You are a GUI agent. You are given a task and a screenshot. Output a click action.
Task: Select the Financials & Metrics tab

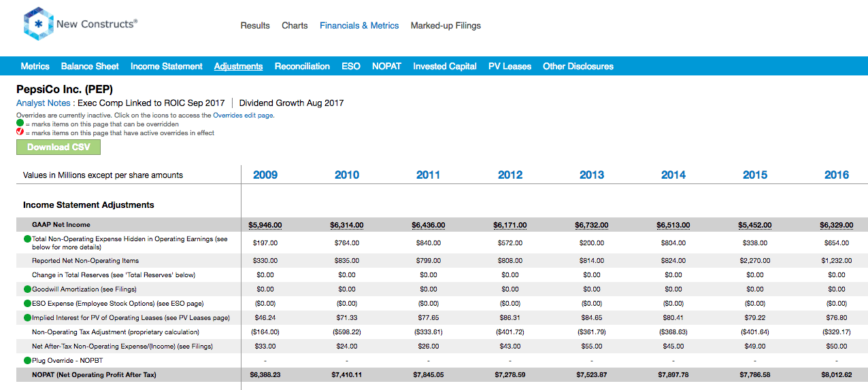359,25
